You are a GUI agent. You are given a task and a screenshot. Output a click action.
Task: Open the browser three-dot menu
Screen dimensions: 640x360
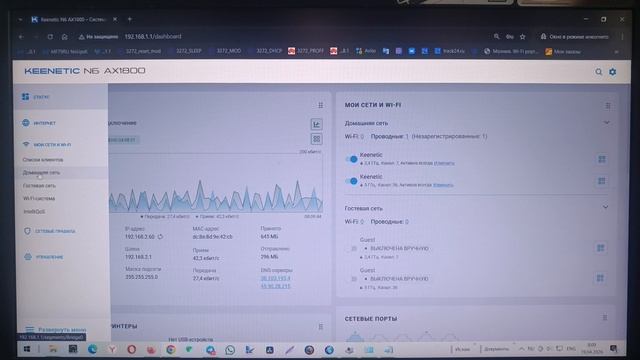622,37
